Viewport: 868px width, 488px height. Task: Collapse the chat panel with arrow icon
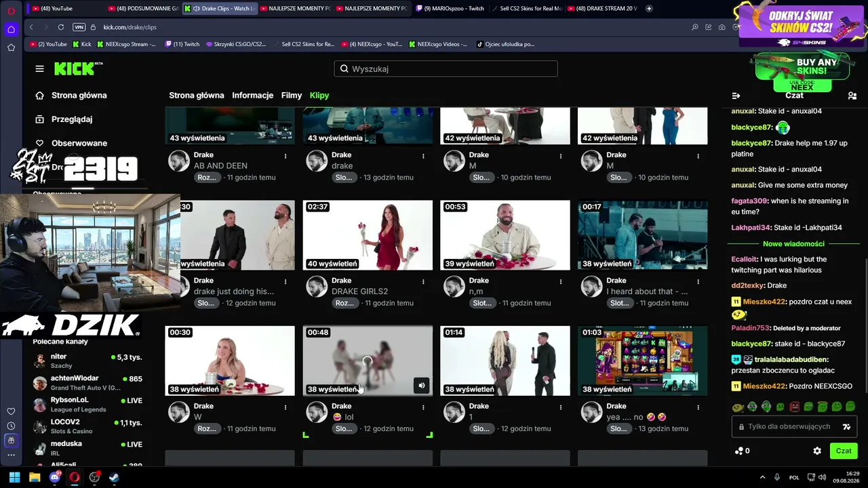point(736,96)
